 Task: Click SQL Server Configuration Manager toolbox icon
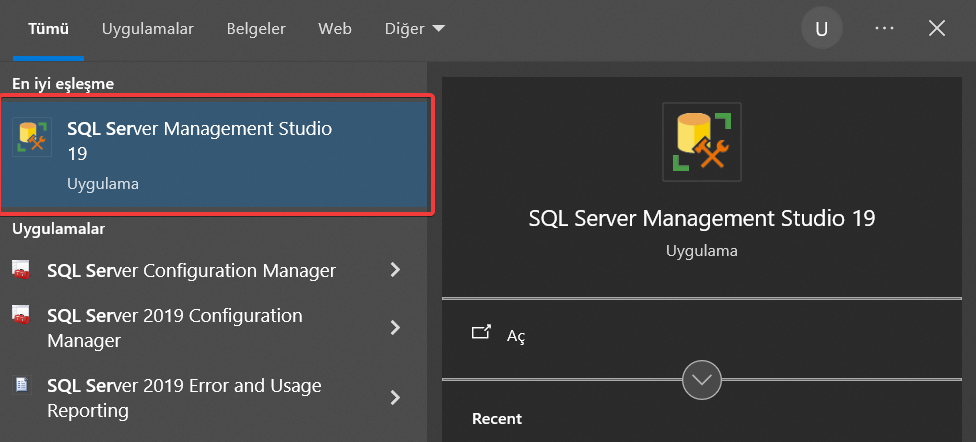click(x=21, y=270)
